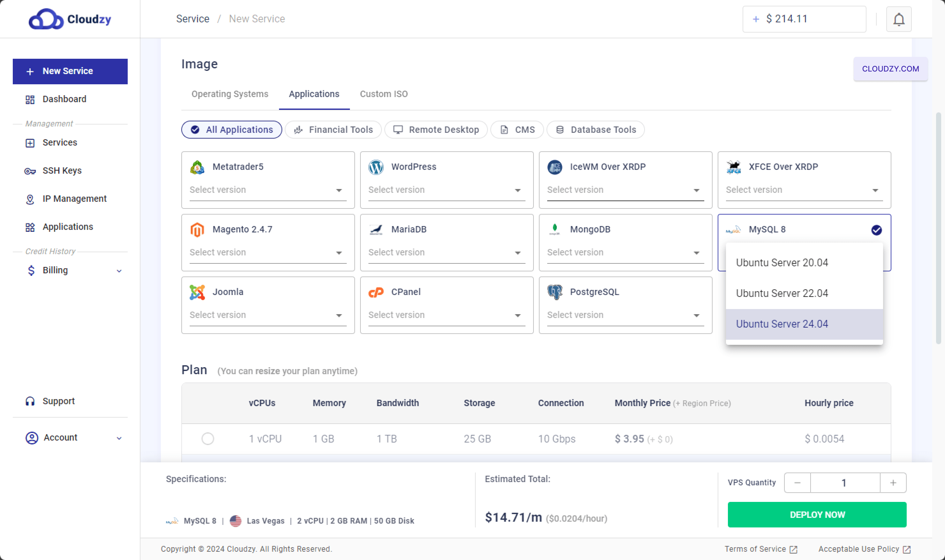The image size is (945, 560).
Task: Click the VPS Quantity number field
Action: pyautogui.click(x=845, y=483)
